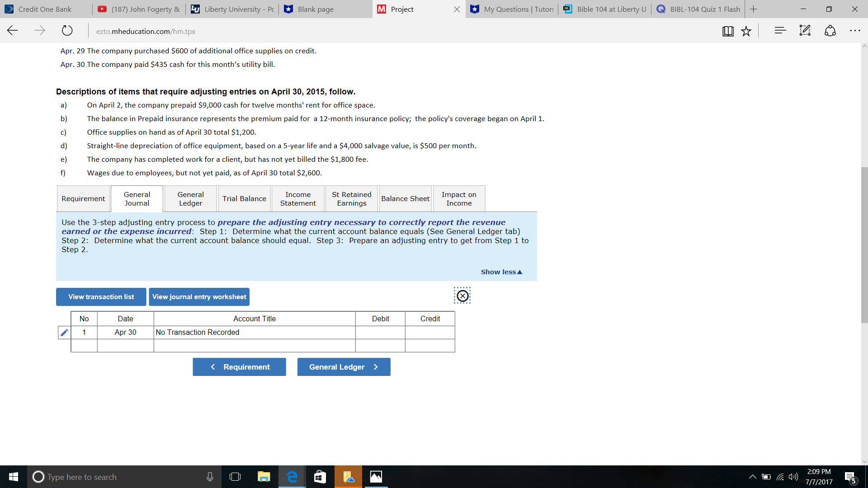The width and height of the screenshot is (868, 488).
Task: Open Edge Settings and more menu
Action: (854, 31)
